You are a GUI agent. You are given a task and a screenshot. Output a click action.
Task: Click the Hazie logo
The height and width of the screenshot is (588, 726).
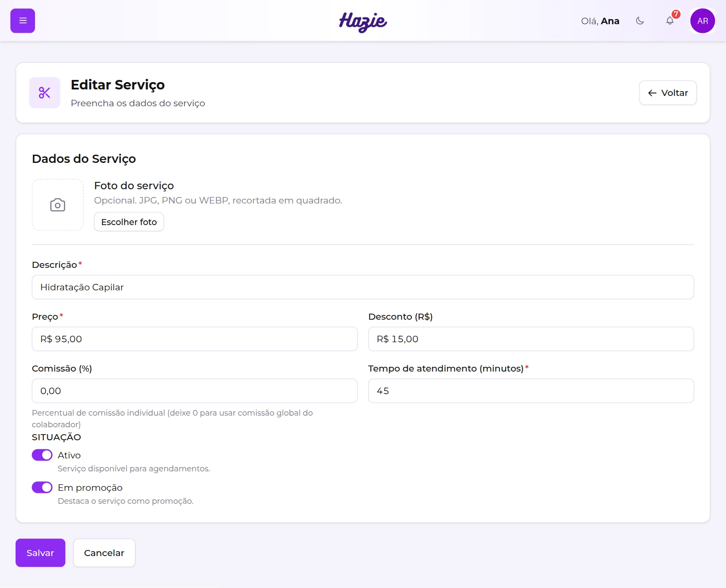tap(363, 22)
